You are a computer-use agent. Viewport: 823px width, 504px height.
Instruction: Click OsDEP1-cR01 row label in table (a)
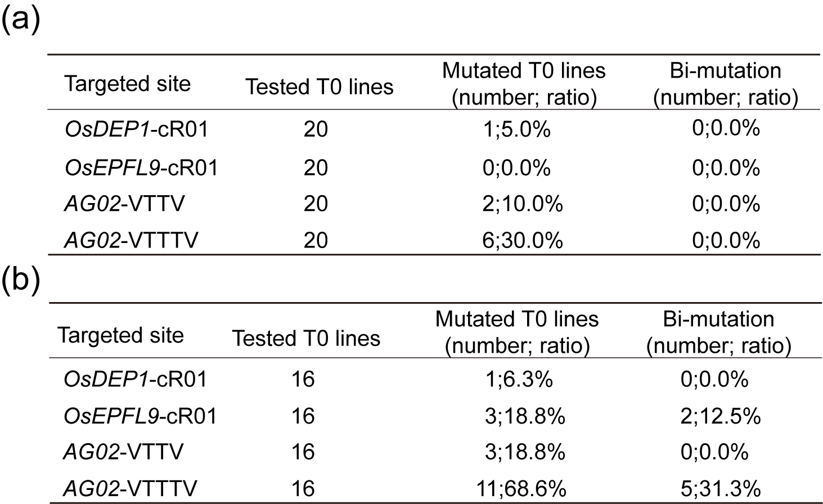[x=137, y=130]
